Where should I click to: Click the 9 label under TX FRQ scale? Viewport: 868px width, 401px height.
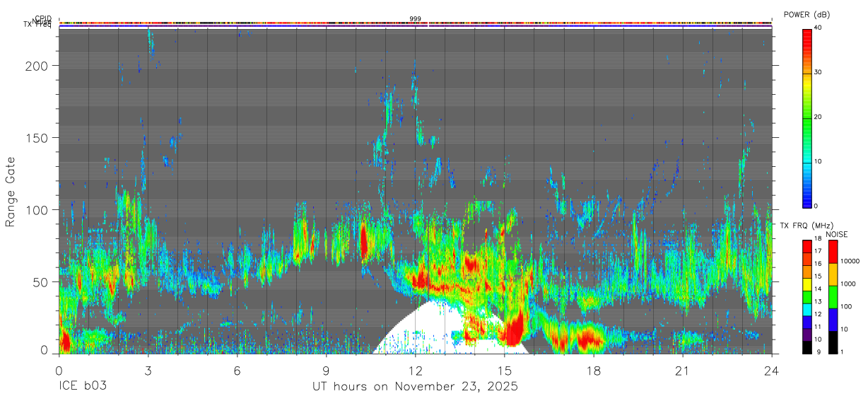818,352
